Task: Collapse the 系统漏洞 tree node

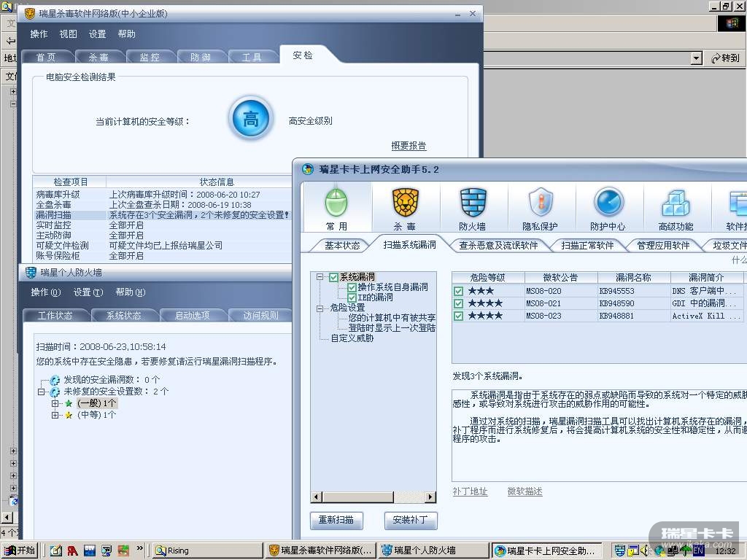Action: point(320,276)
